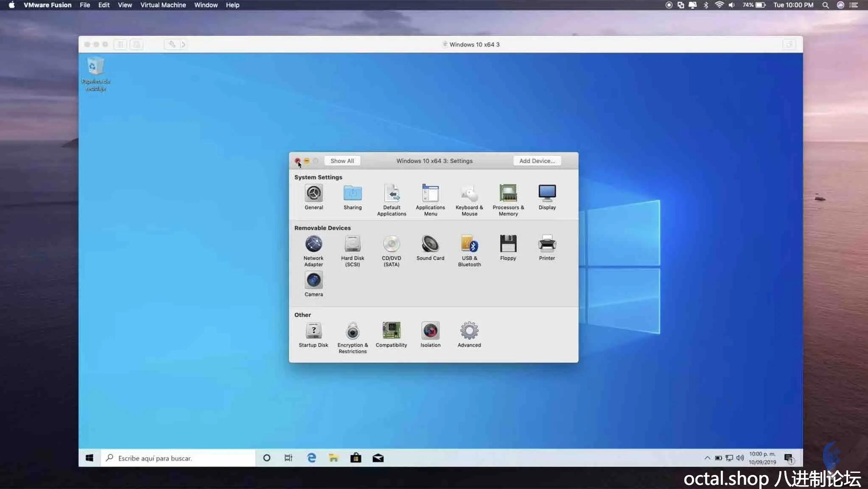
Task: Open the View menu
Action: point(125,5)
